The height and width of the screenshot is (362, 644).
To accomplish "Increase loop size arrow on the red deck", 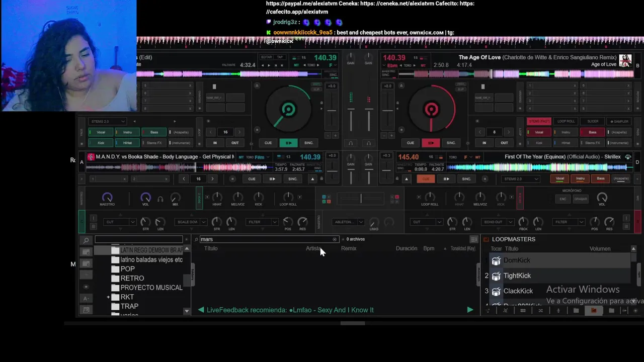I will 508,132.
